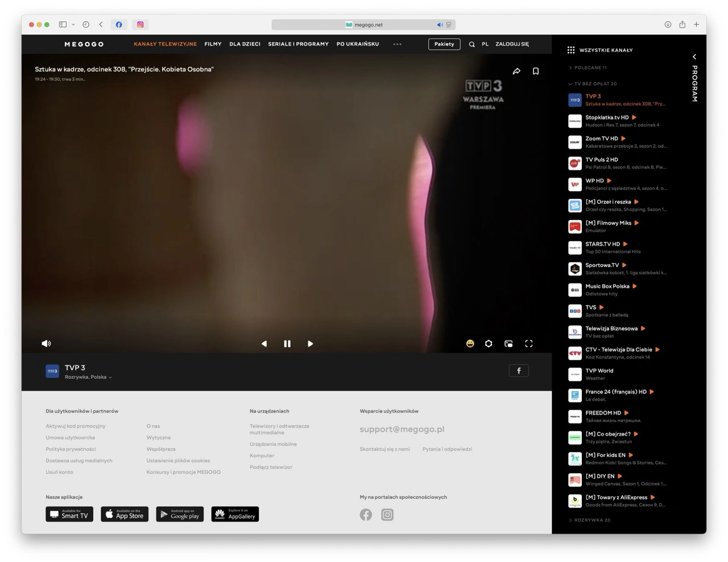The width and height of the screenshot is (728, 562).
Task: Skip to the next program
Action: (310, 344)
